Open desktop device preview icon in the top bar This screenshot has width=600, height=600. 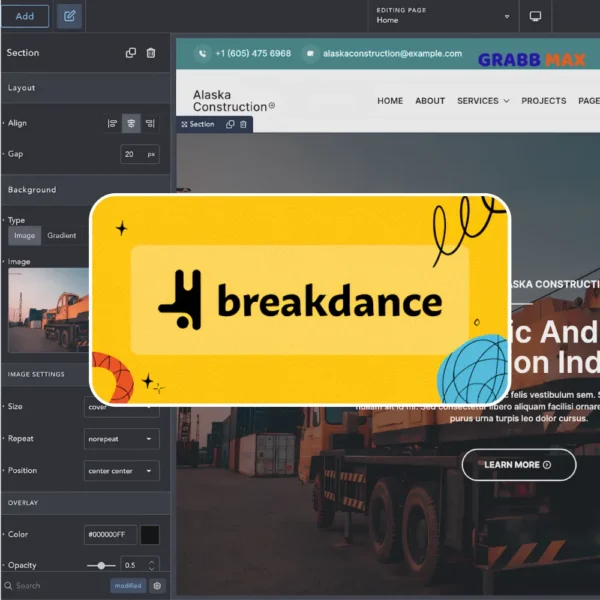click(536, 16)
